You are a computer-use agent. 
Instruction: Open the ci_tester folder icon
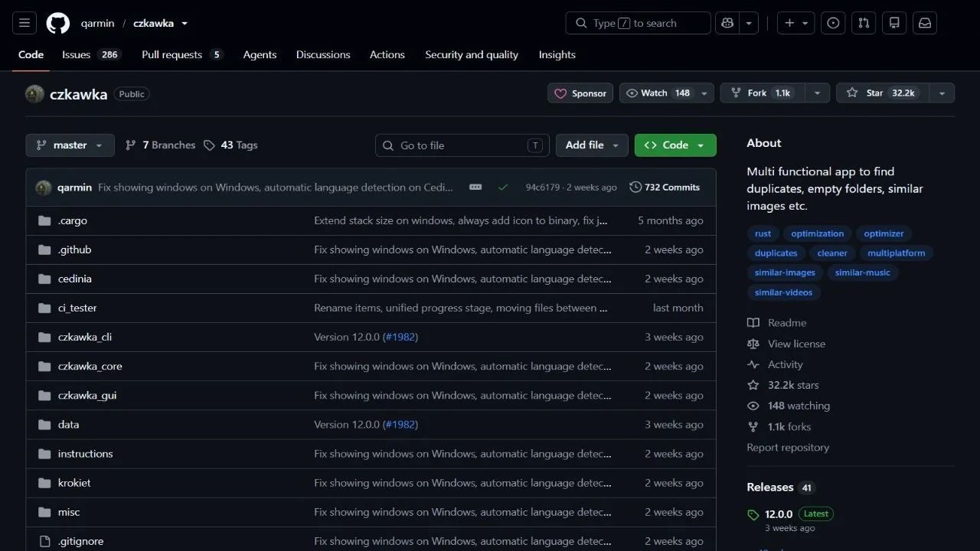coord(44,308)
